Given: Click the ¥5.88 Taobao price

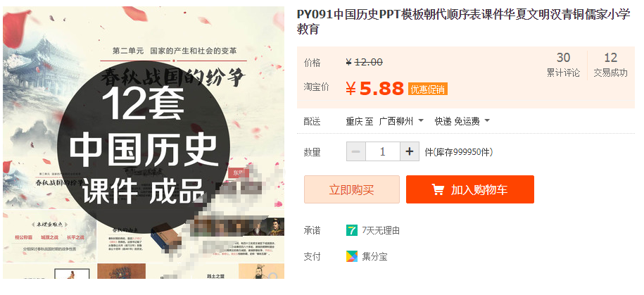Looking at the screenshot, I should pos(374,88).
